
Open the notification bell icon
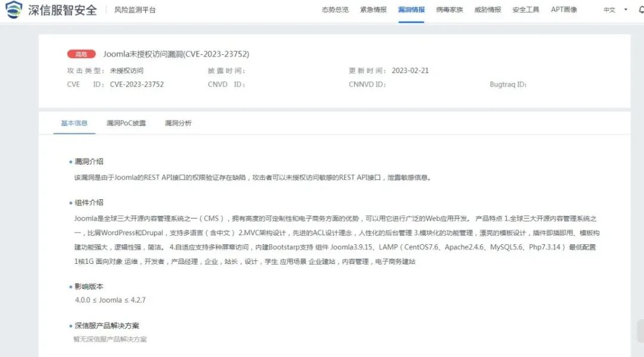point(641,10)
